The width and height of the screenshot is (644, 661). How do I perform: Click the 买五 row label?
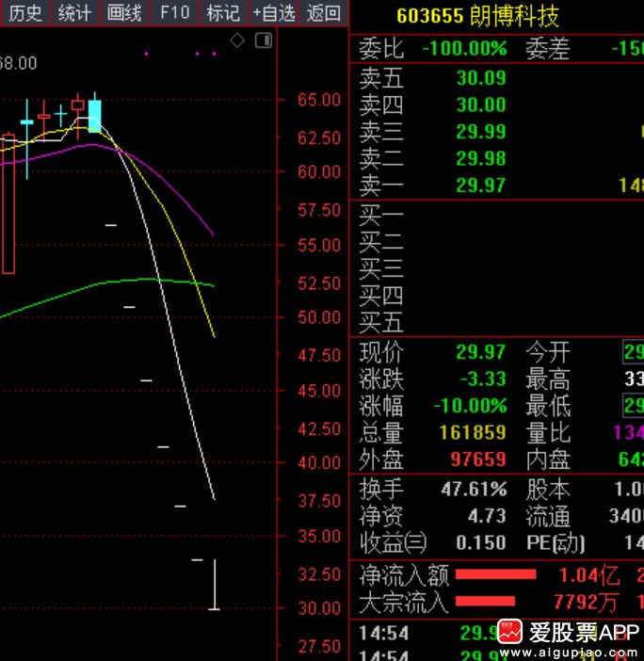tap(381, 322)
